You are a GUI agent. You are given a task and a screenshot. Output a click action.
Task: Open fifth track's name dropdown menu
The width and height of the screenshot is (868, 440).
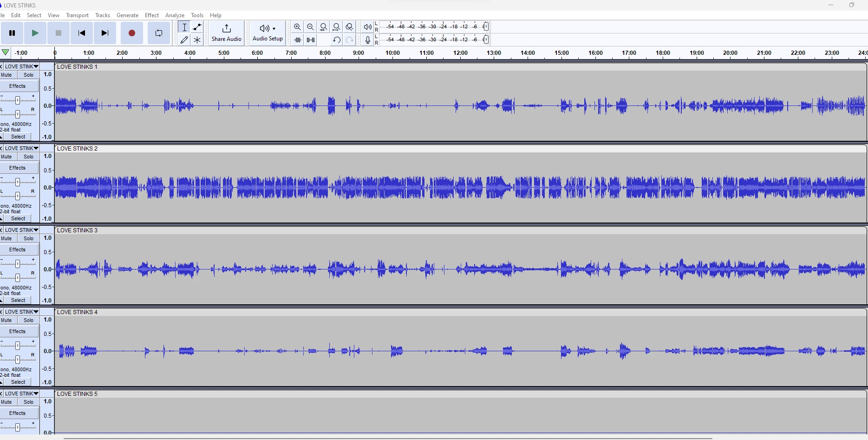pos(22,394)
